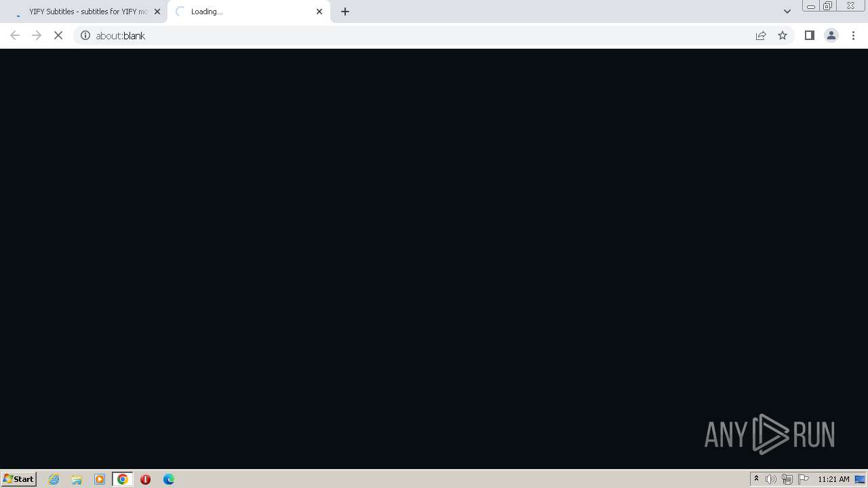Image resolution: width=868 pixels, height=488 pixels.
Task: Stop loading this page
Action: 58,35
